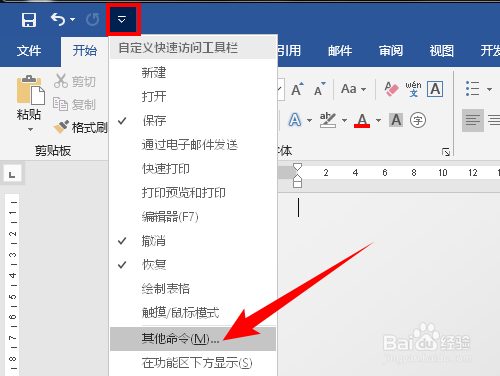Click the 粘贴 paste clipboard icon
Viewport: 500px width, 376px height.
[x=30, y=89]
